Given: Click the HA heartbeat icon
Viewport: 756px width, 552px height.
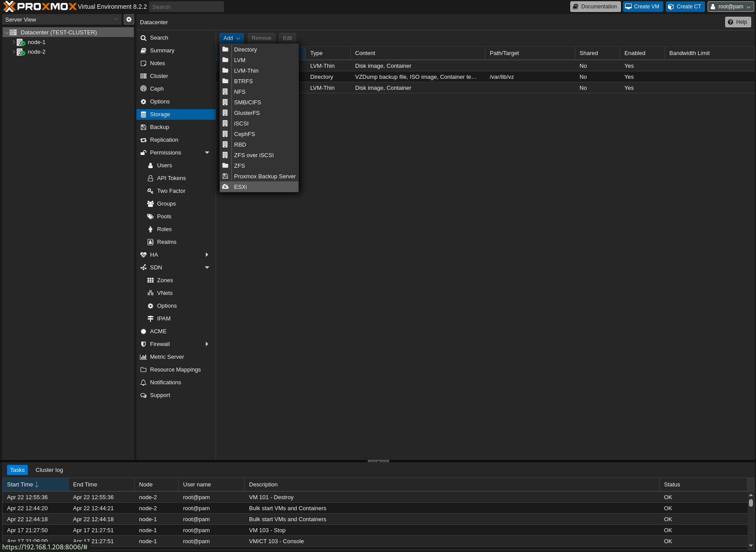Looking at the screenshot, I should [x=143, y=255].
